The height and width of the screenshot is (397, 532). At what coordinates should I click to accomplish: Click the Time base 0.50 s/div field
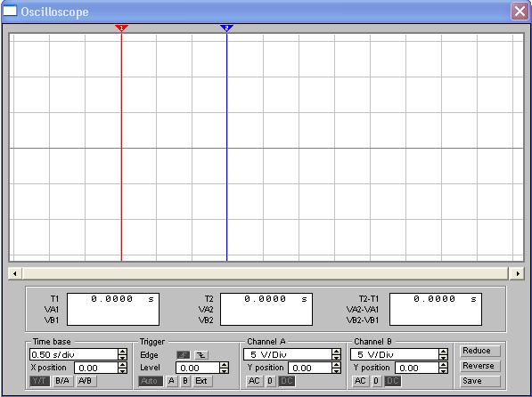tap(74, 354)
